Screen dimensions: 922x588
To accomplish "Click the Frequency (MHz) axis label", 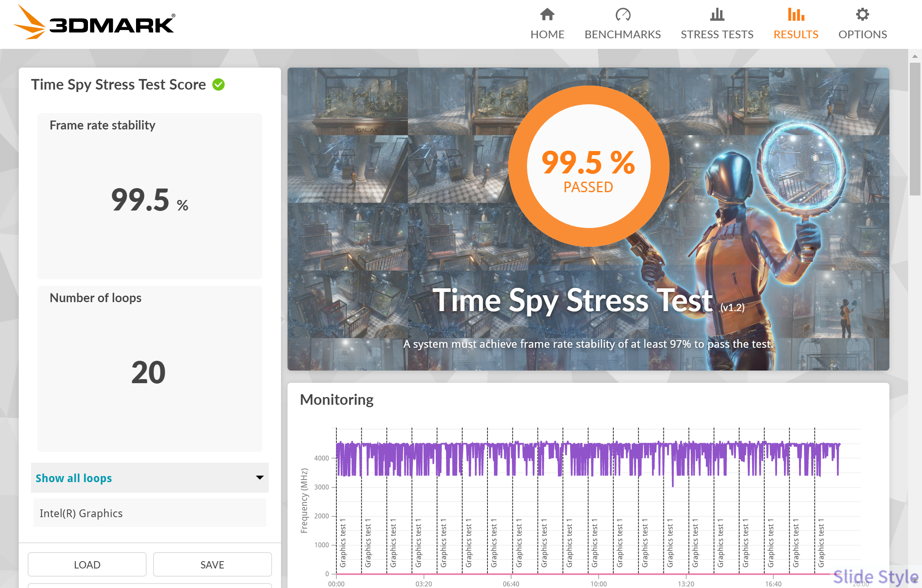I will pos(304,501).
